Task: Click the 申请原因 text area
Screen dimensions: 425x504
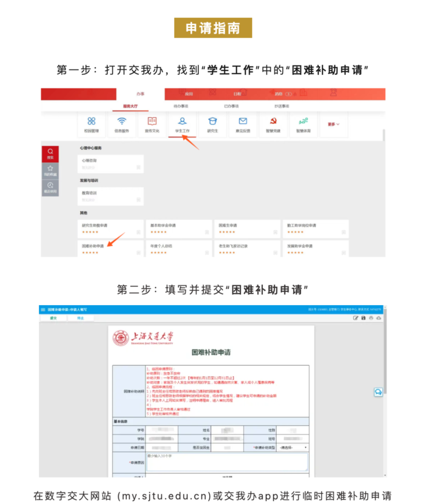Action: [x=227, y=461]
